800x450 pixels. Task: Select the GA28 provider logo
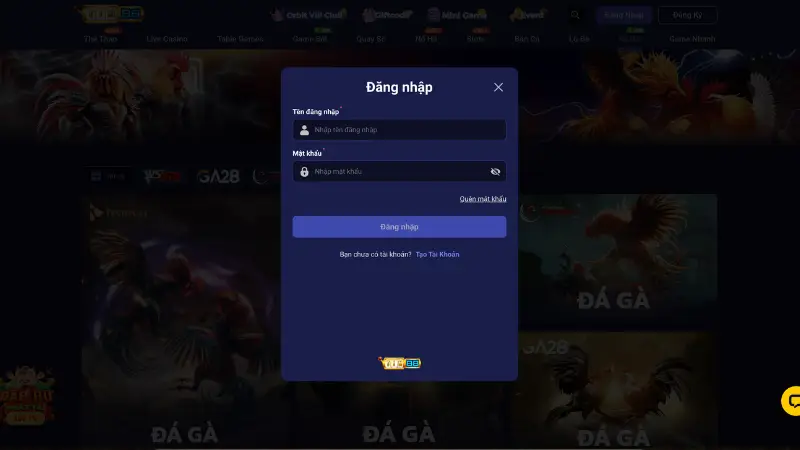point(218,177)
